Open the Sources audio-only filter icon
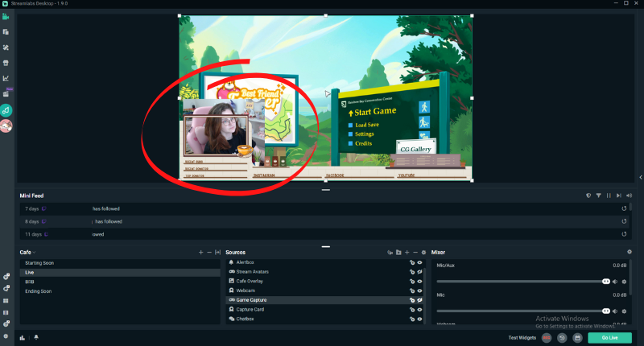The image size is (644, 346). (x=390, y=252)
